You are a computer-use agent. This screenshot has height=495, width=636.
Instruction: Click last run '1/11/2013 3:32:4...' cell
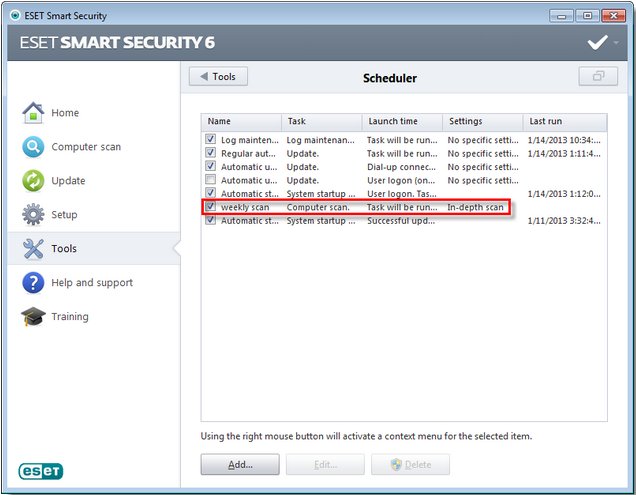pos(564,221)
